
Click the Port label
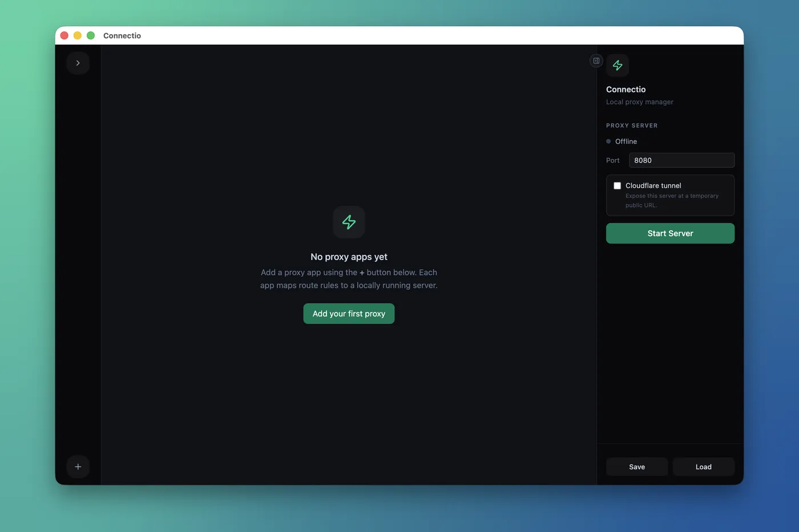613,160
